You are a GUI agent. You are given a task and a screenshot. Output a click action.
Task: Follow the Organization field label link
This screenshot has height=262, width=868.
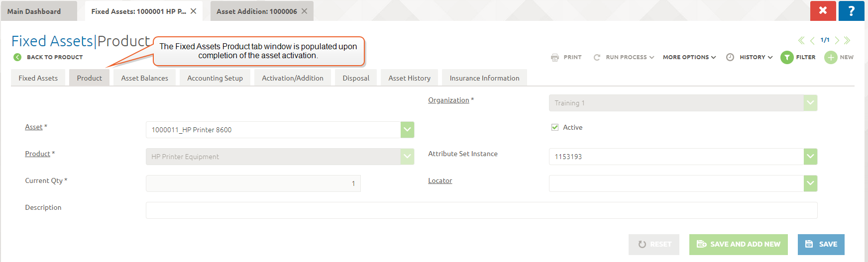click(448, 100)
